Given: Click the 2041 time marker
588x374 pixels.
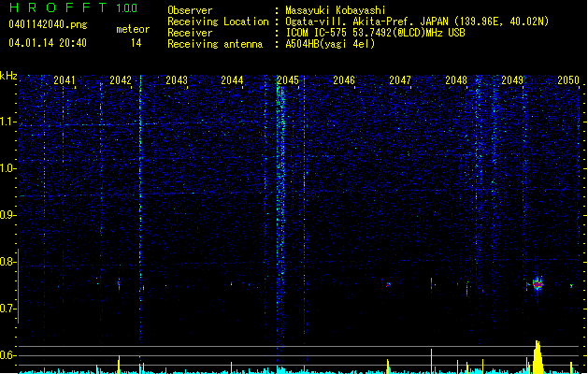Looking at the screenshot, I should (x=65, y=80).
